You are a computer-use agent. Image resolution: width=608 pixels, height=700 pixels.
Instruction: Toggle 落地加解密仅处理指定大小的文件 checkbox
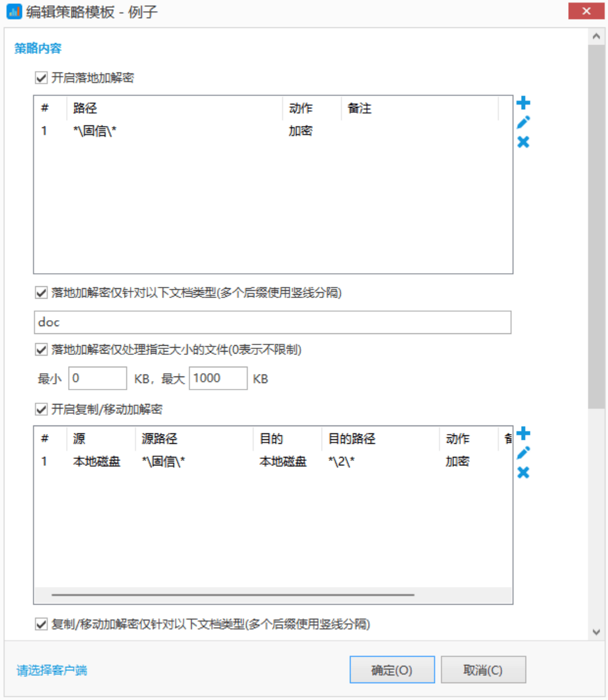(x=41, y=350)
